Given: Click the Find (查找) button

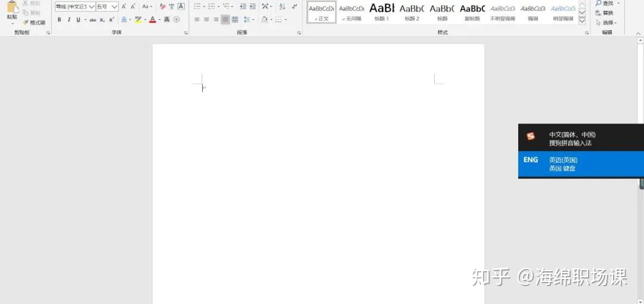Looking at the screenshot, I should pos(605,4).
